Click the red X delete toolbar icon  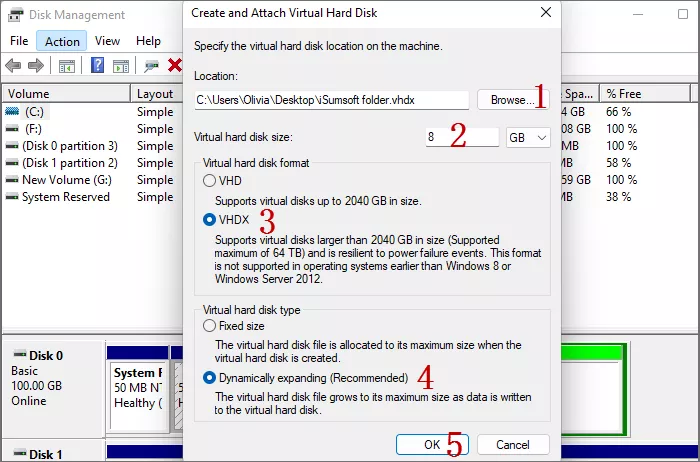coord(175,66)
